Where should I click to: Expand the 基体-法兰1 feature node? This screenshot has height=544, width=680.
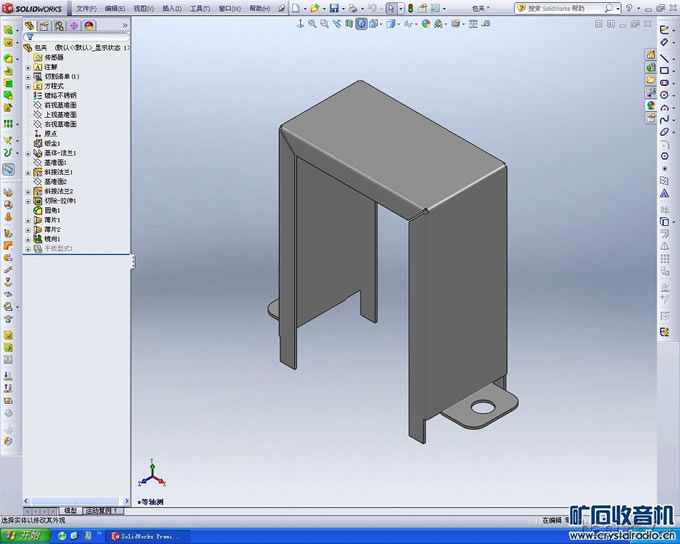tap(28, 153)
